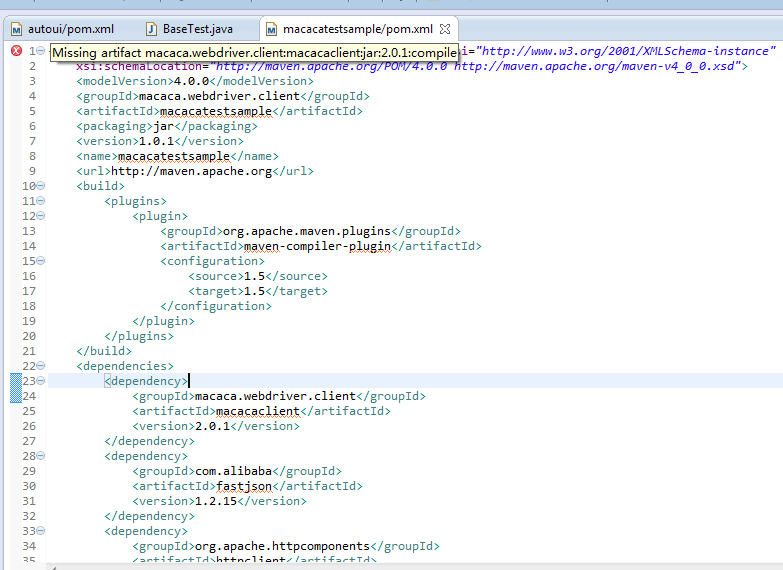Click the closing build tag on line 21
This screenshot has height=570, width=783.
pyautogui.click(x=104, y=351)
